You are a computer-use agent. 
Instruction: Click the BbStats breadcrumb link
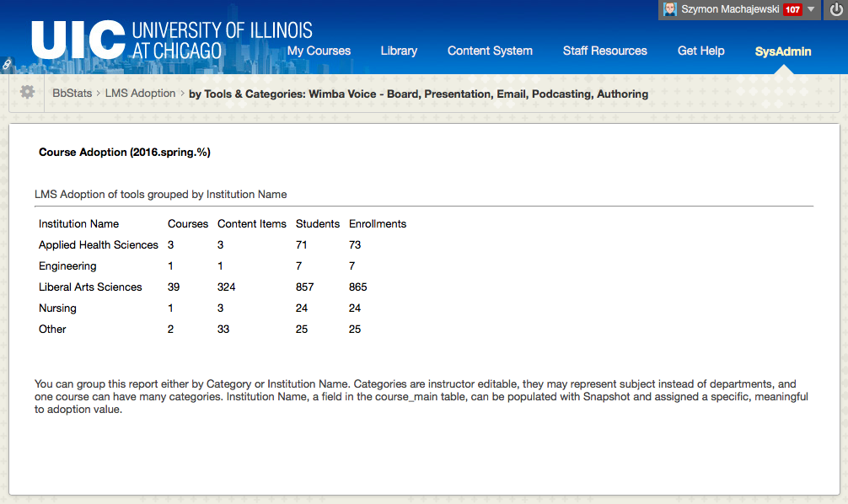[x=72, y=93]
